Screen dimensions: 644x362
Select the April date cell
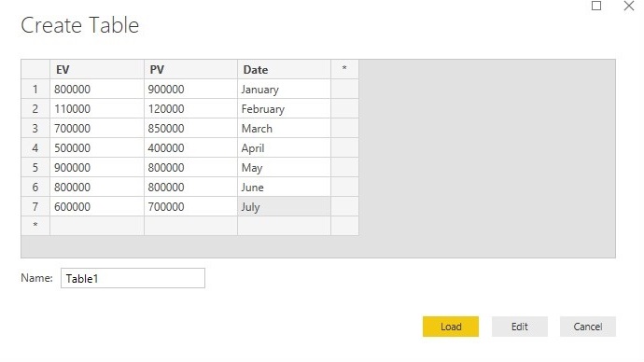click(285, 147)
